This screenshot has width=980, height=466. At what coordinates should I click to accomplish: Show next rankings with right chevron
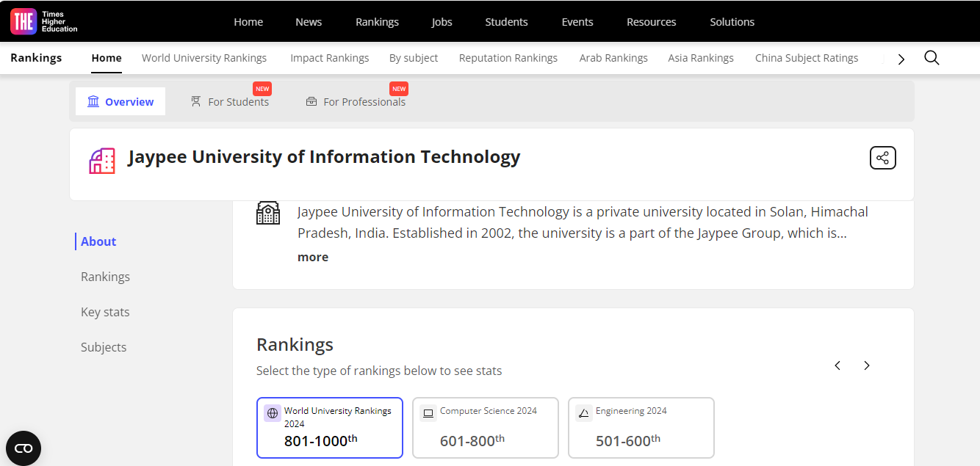pyautogui.click(x=867, y=365)
